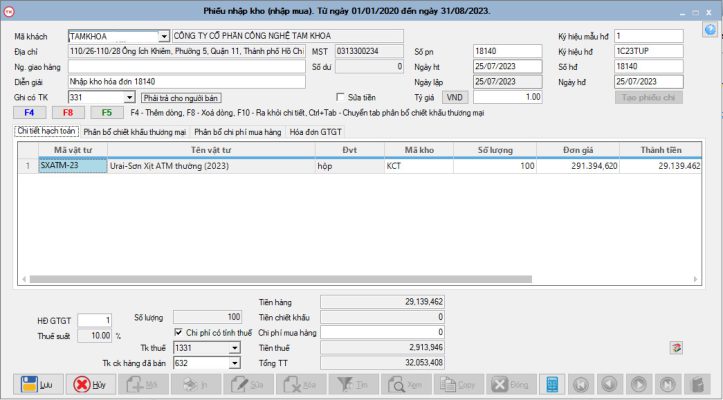Click the Ký hiệu mẫu hđ field
Image resolution: width=723 pixels, height=400 pixels.
coord(649,36)
